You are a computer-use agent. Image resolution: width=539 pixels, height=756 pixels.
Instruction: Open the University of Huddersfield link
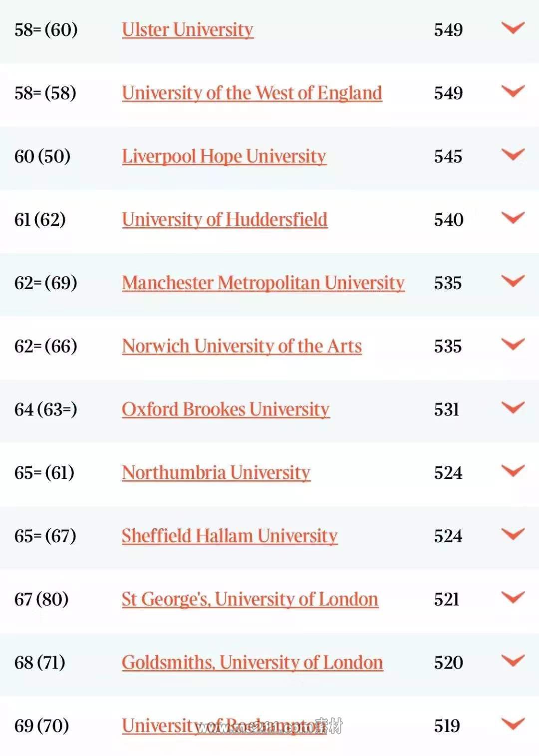[x=225, y=220]
